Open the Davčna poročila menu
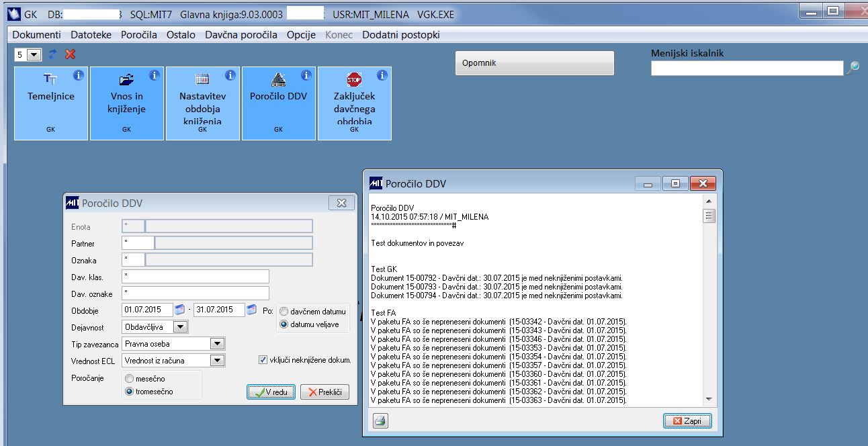Image resolution: width=868 pixels, height=446 pixels. (241, 35)
